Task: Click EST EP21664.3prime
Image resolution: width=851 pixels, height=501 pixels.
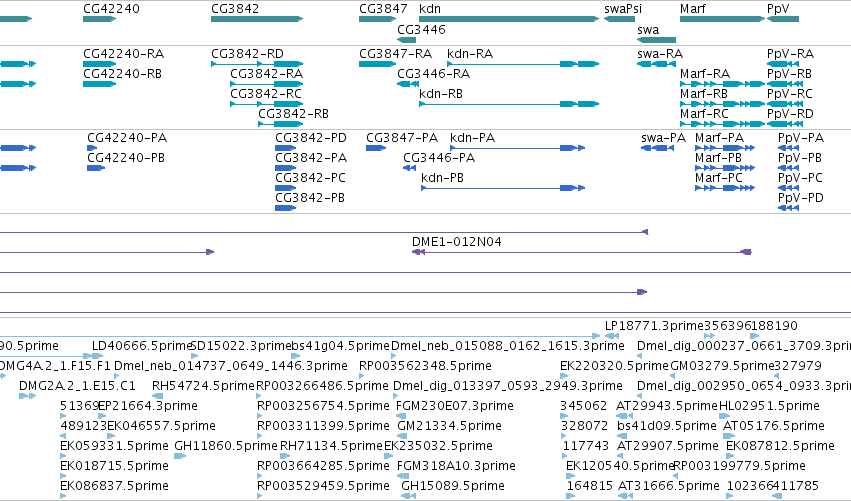Action: coord(103,416)
